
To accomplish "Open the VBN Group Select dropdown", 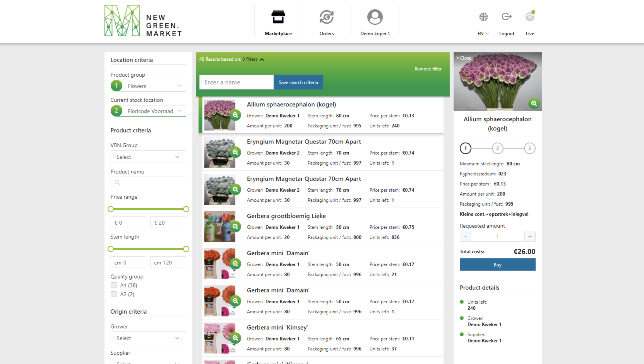I will (x=148, y=157).
